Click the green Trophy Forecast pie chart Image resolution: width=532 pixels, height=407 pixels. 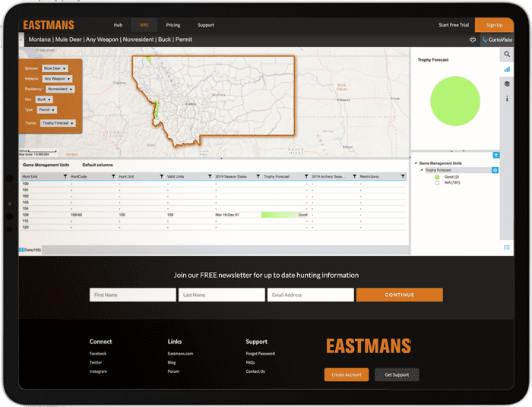tap(455, 101)
